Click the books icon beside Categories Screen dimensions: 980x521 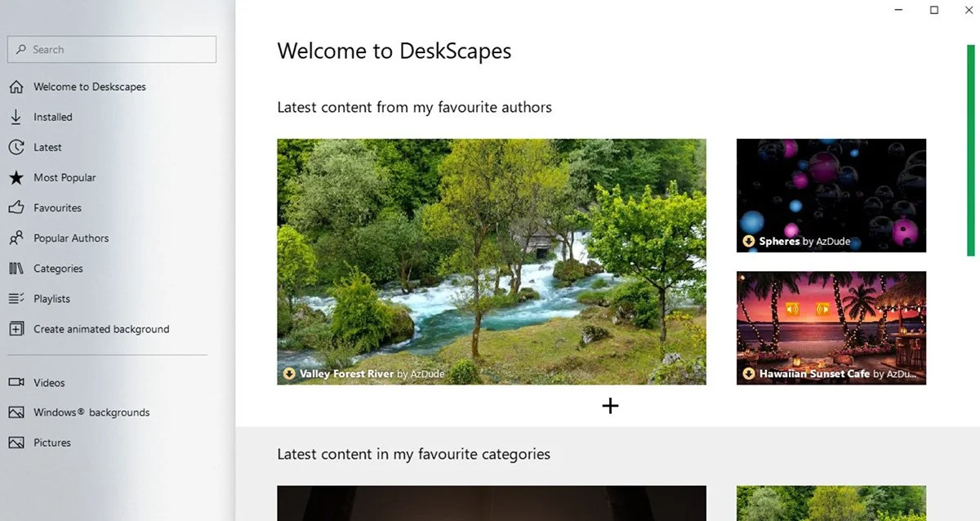click(x=16, y=268)
